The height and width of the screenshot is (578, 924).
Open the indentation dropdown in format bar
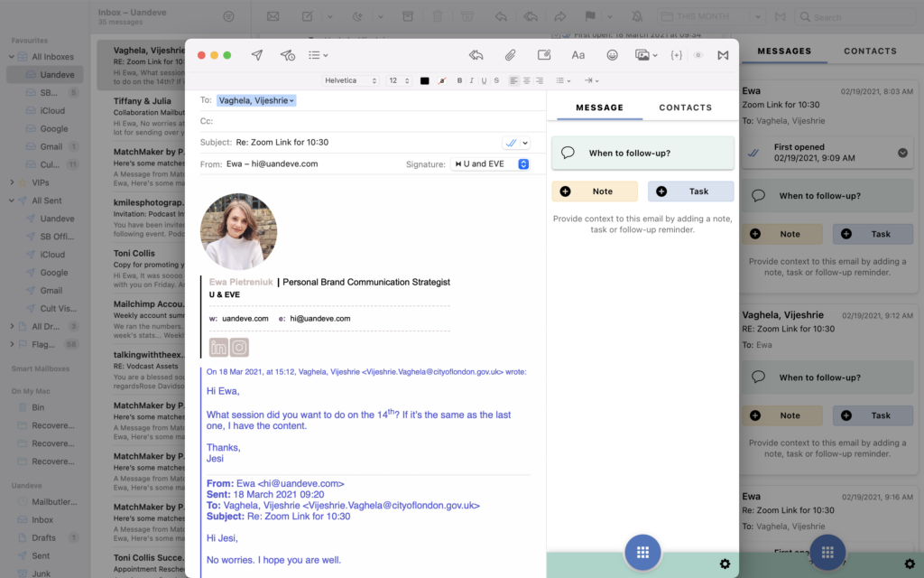[x=592, y=80]
